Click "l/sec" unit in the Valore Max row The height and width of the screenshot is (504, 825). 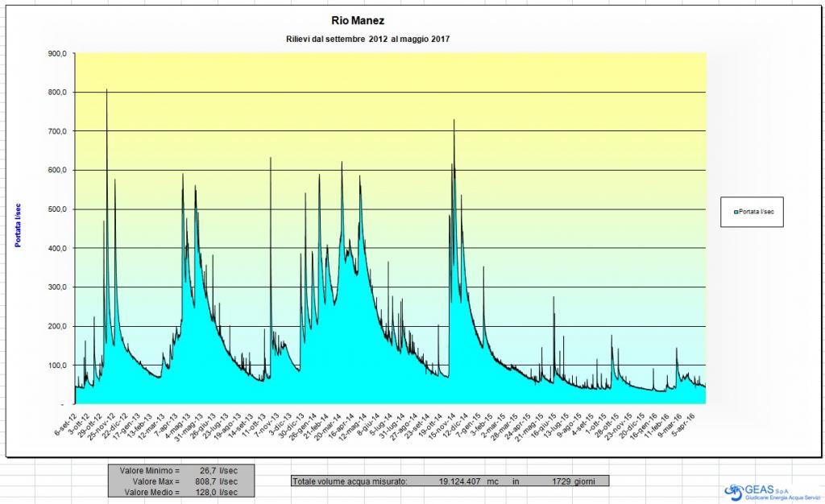pyautogui.click(x=229, y=481)
